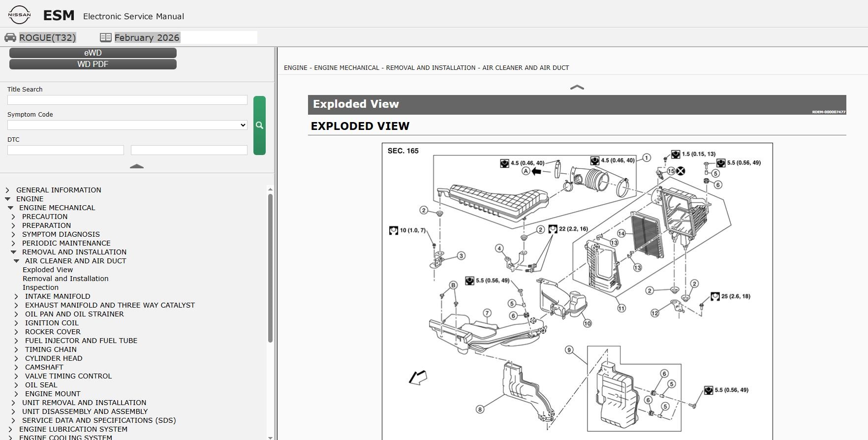The height and width of the screenshot is (440, 868).
Task: Click the breadcrumb path text
Action: coord(426,68)
